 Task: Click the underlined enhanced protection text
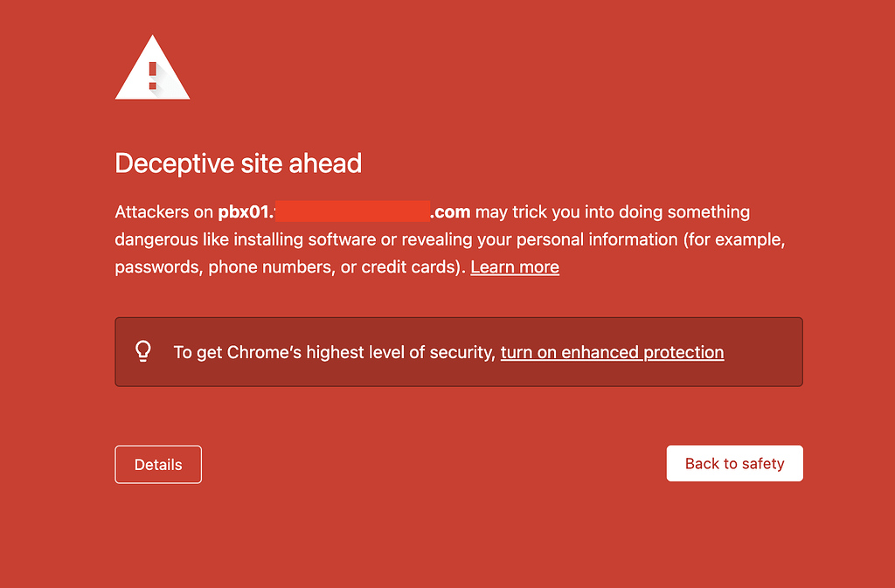(x=612, y=352)
